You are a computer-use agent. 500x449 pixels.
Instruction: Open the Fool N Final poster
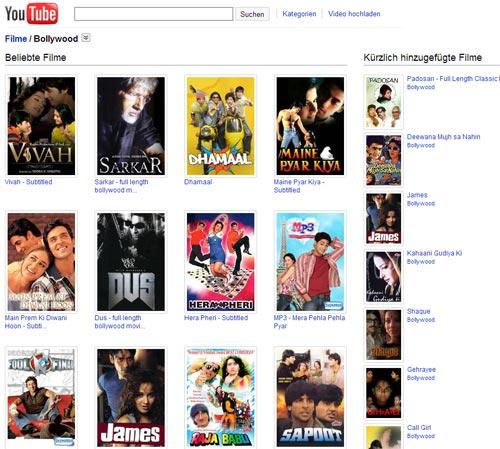[41, 398]
